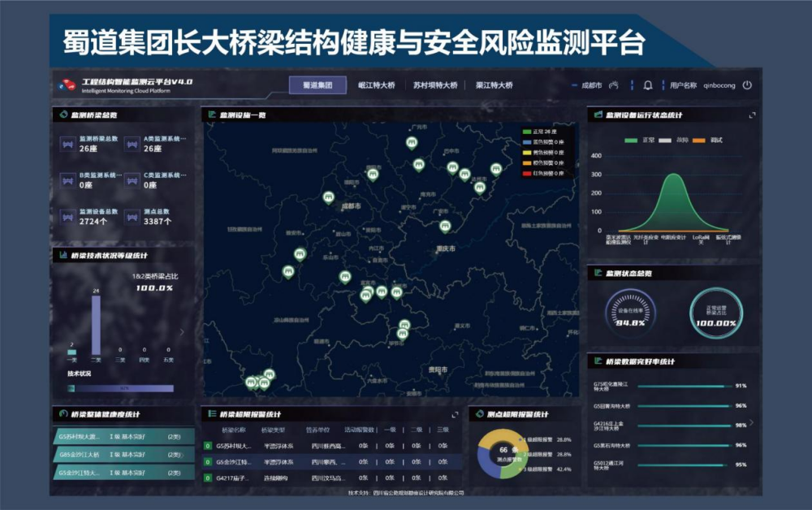Viewport: 812px width, 510px height.
Task: Click right chevron beside 桥梁数据完好率统计 list
Action: pos(751,422)
